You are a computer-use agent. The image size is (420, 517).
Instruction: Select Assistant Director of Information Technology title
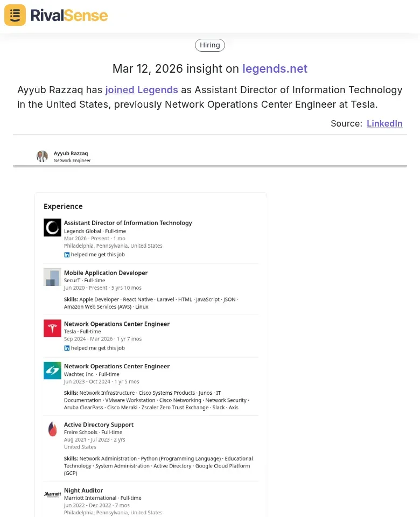[x=128, y=223]
